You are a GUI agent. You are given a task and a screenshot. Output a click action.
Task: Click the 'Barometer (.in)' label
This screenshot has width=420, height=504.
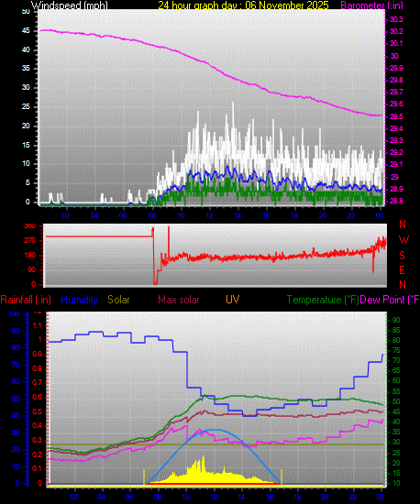point(371,5)
